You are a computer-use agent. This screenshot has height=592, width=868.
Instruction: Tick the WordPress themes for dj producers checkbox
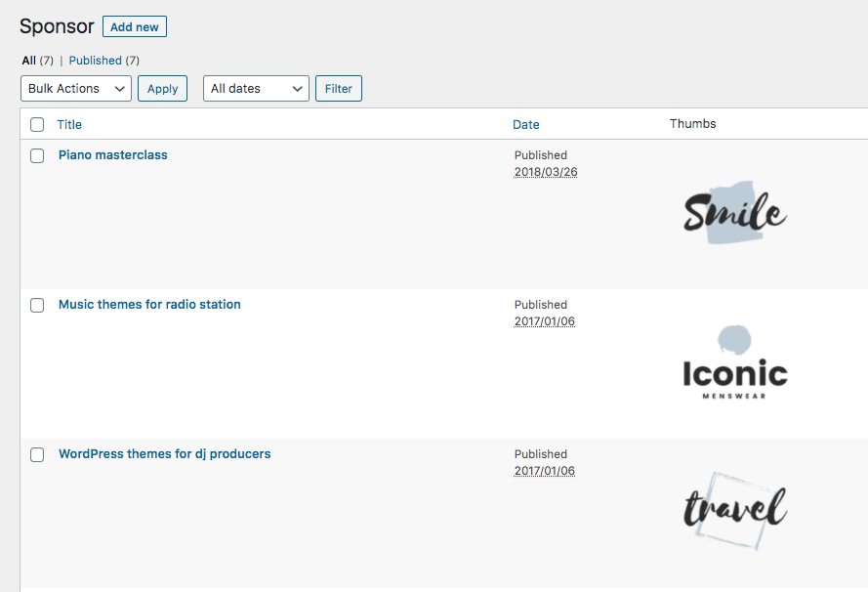tap(37, 455)
